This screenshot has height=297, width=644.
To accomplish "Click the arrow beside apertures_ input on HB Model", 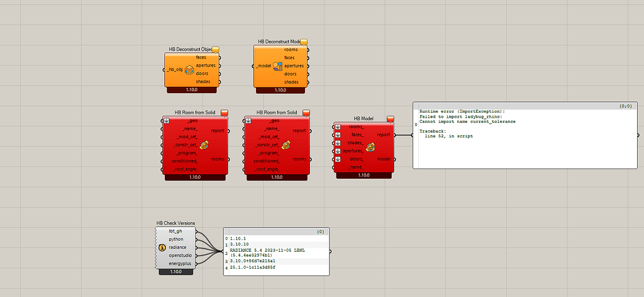I will click(x=338, y=151).
